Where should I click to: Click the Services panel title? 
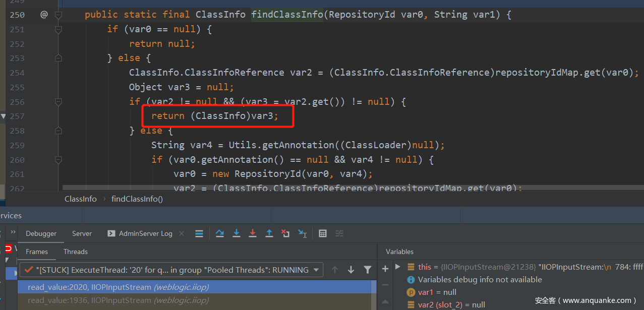[x=11, y=216]
